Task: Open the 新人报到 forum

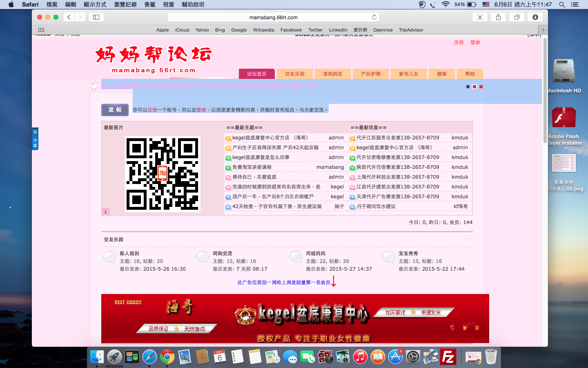Action: click(129, 254)
